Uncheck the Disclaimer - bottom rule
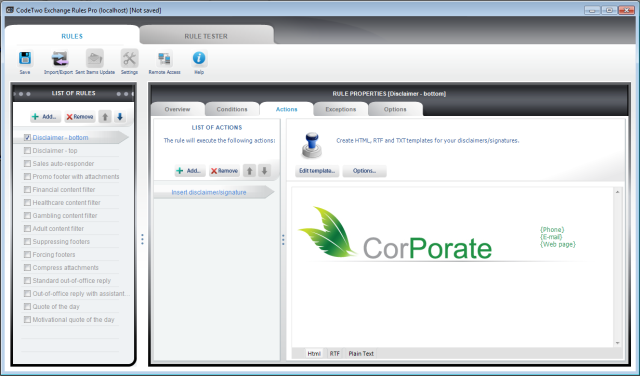This screenshot has width=640, height=376. click(27, 138)
